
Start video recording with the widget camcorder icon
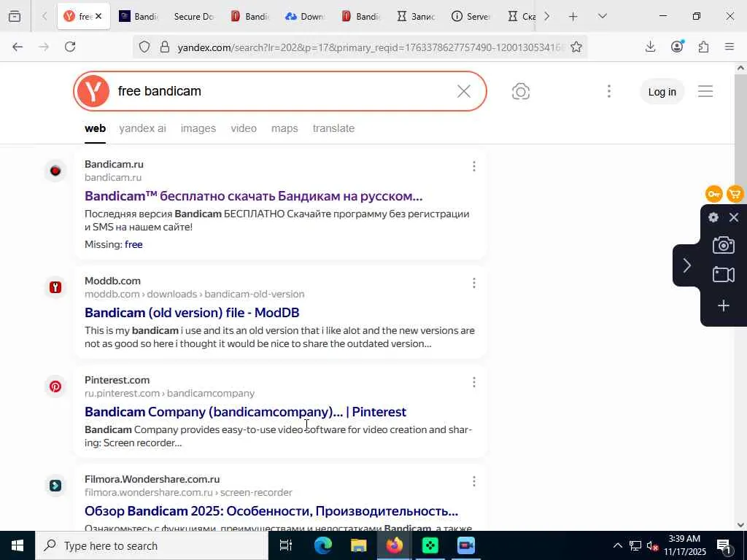pyautogui.click(x=723, y=275)
